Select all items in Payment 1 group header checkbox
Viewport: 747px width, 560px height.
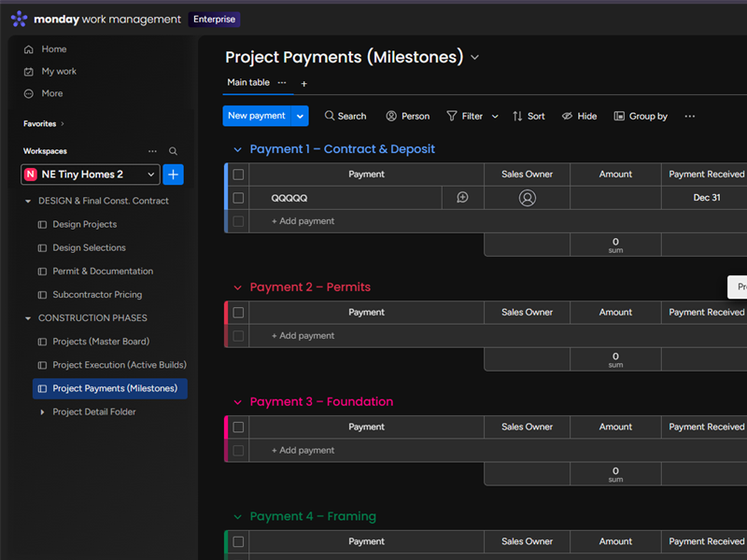click(x=238, y=175)
